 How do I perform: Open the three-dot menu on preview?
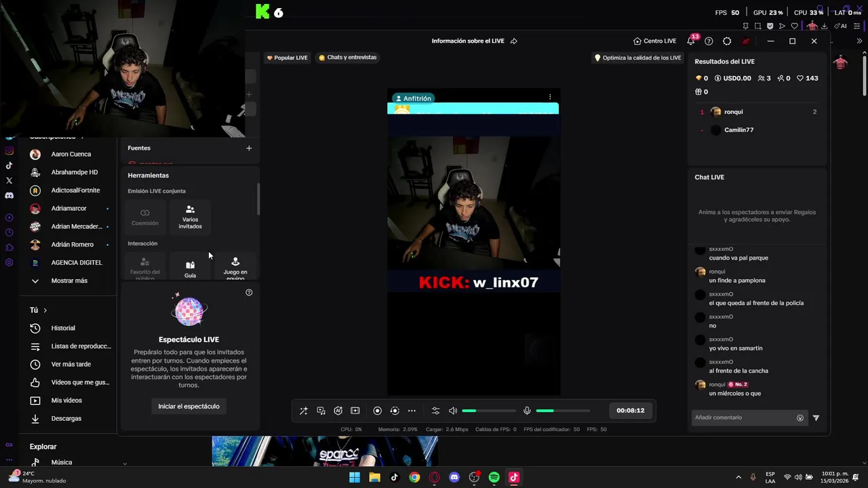[550, 97]
